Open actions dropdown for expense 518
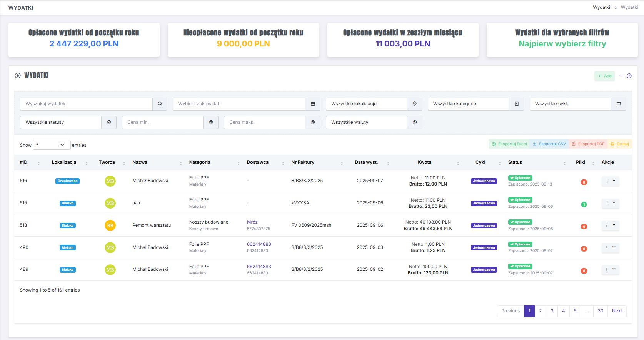Image resolution: width=644 pixels, height=340 pixels. [x=610, y=225]
